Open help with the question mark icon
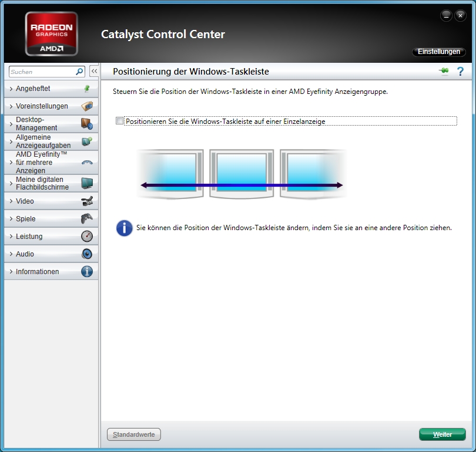 click(x=460, y=72)
